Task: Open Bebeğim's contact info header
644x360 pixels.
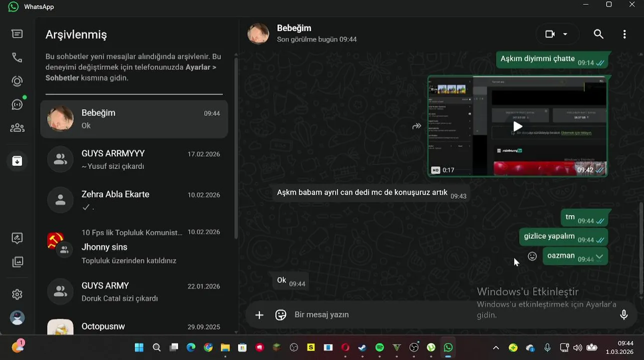Action: [317, 33]
